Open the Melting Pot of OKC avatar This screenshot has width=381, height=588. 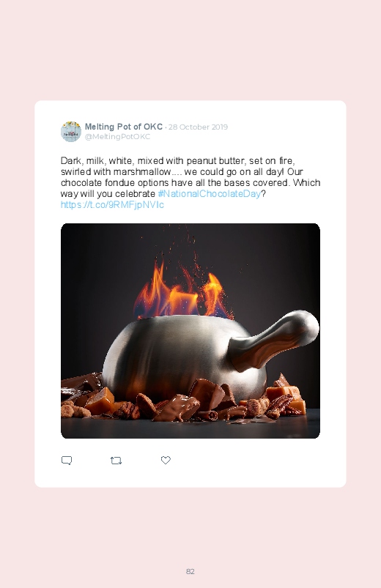[x=71, y=132]
